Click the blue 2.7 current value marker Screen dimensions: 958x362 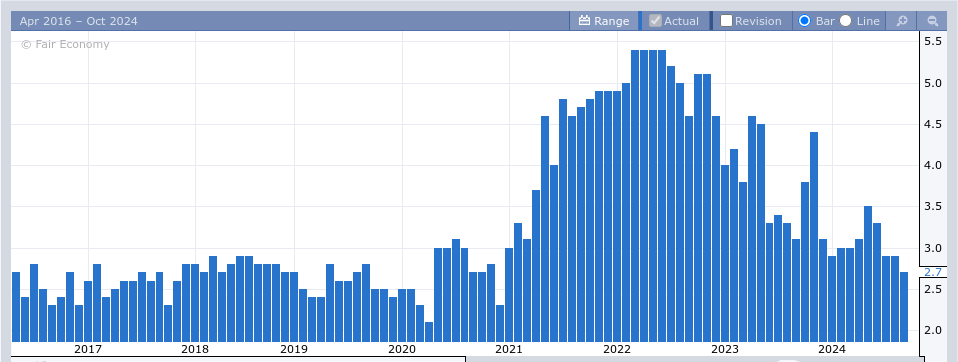[x=932, y=272]
